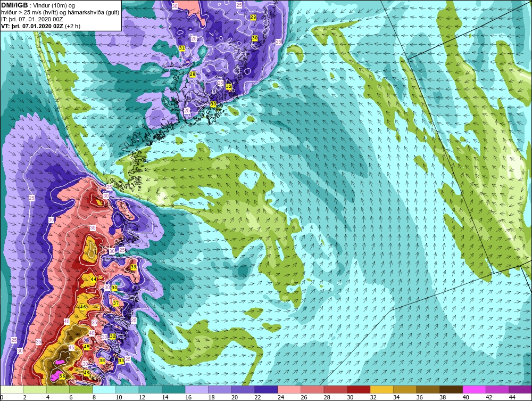Click the salmon swatch between 26 and 28

click(312, 389)
